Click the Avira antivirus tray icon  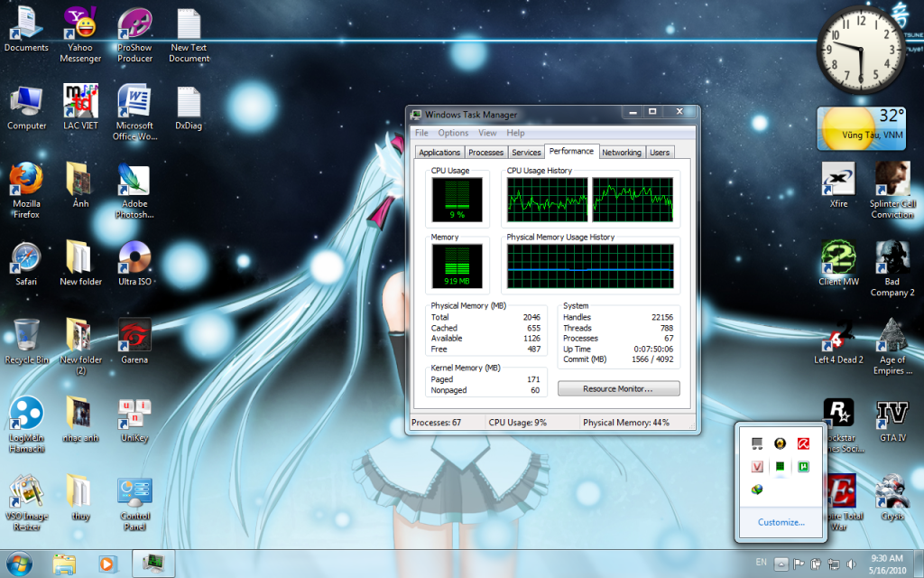pos(802,443)
